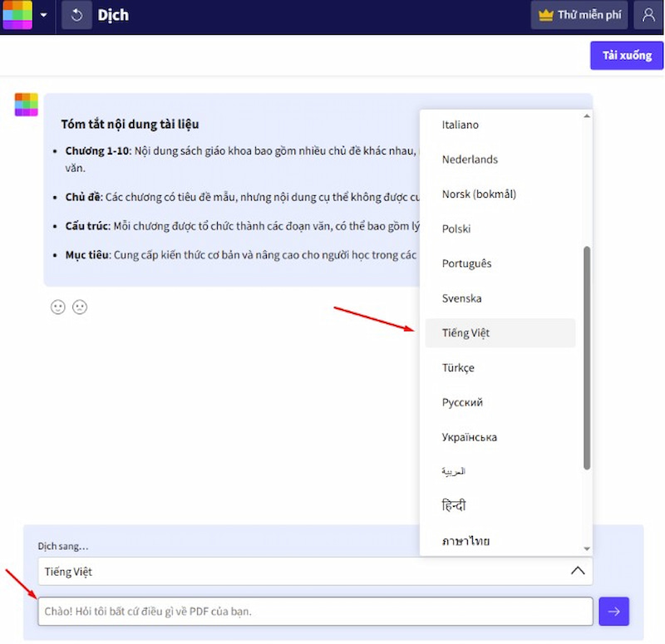
Task: Click the language list scrollbar thumb
Action: (587, 358)
